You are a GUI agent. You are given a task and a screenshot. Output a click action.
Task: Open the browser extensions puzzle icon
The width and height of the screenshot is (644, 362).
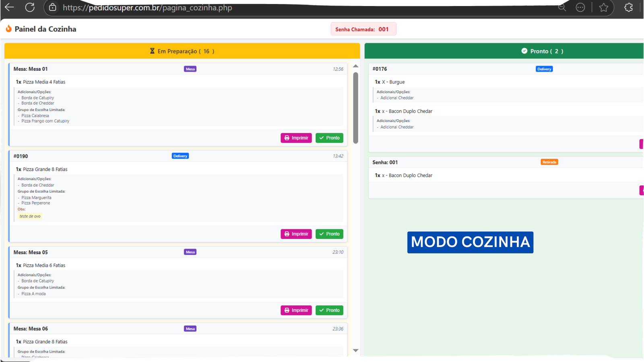628,7
